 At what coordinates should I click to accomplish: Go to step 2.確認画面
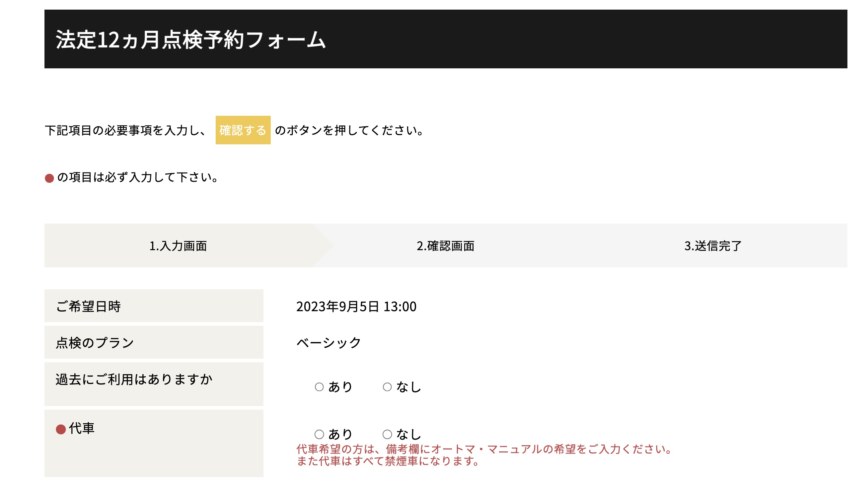445,246
